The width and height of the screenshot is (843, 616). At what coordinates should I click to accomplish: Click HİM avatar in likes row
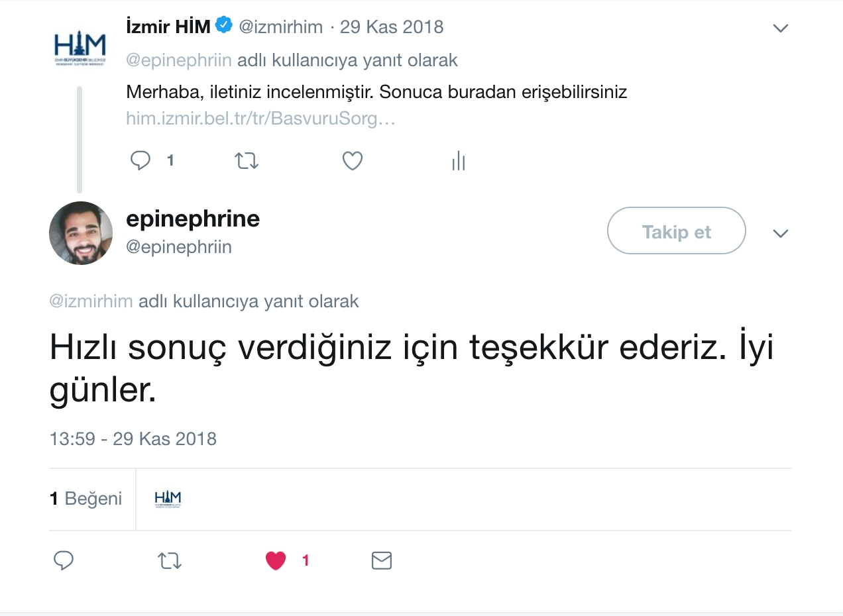click(x=168, y=499)
